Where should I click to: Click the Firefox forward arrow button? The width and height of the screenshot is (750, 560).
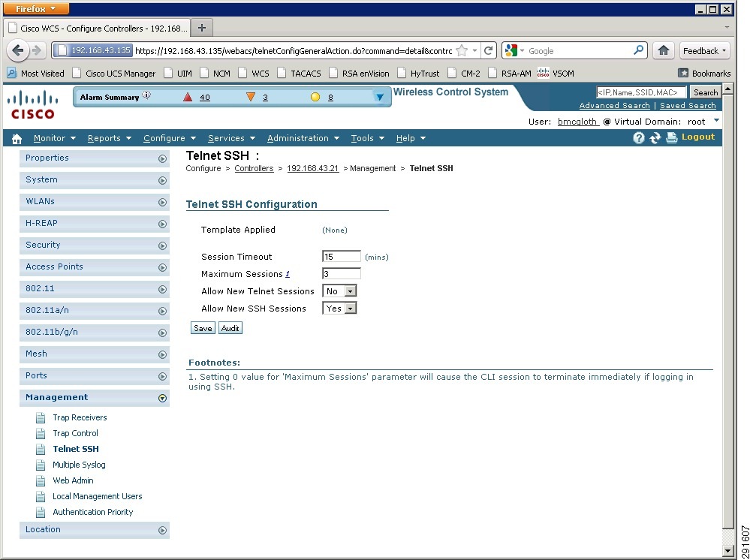point(36,50)
